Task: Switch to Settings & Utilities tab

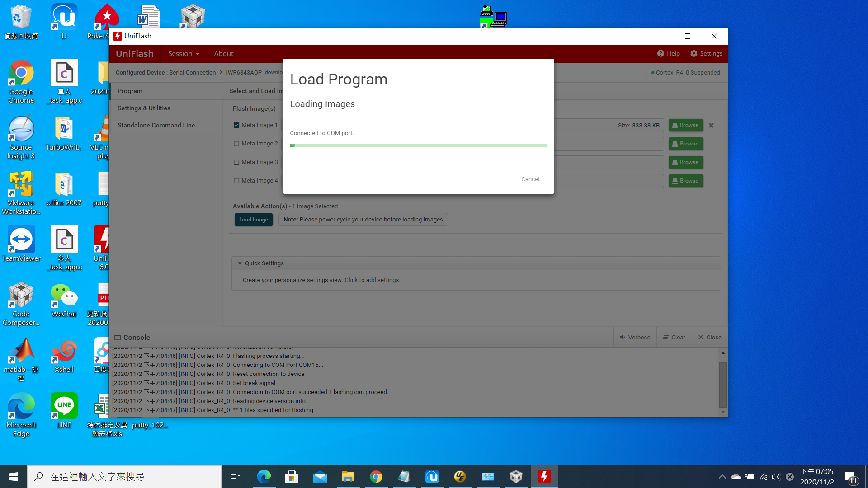Action: coord(144,108)
